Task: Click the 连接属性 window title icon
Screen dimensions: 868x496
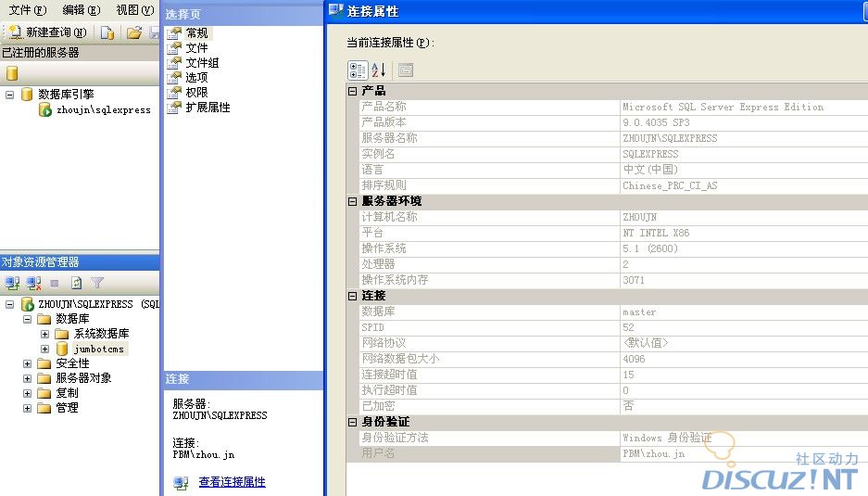Action: point(336,10)
